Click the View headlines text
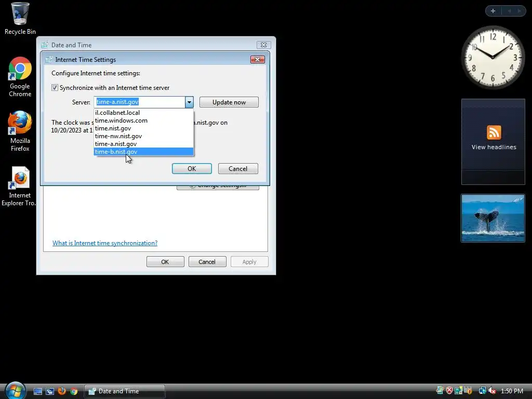 click(x=494, y=147)
